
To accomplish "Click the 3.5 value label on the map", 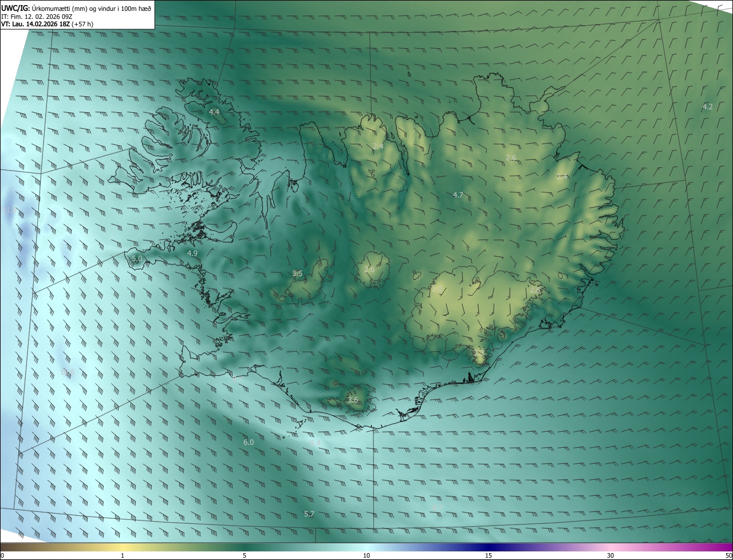I will pyautogui.click(x=297, y=274).
